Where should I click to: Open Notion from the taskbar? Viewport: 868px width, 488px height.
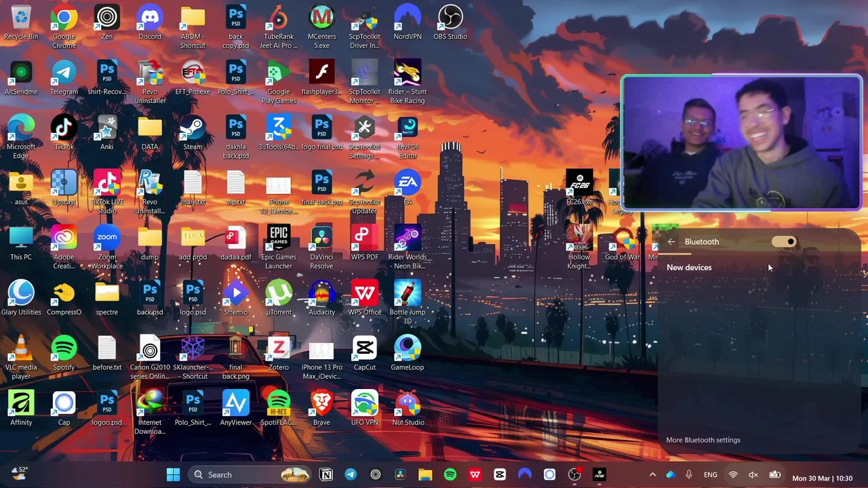(x=326, y=474)
